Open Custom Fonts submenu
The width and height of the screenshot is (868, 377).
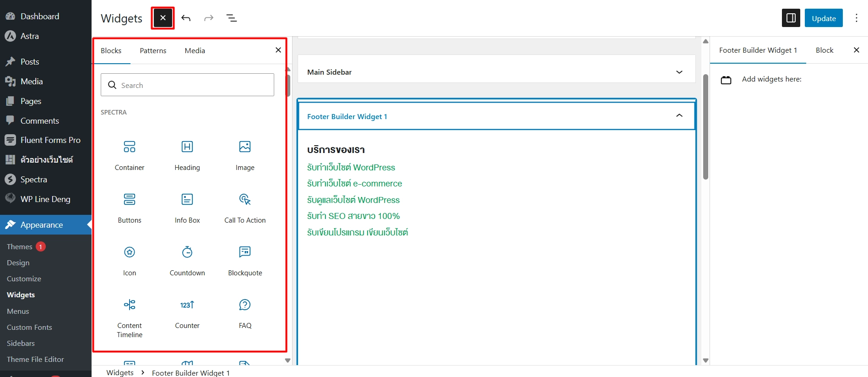pyautogui.click(x=29, y=328)
